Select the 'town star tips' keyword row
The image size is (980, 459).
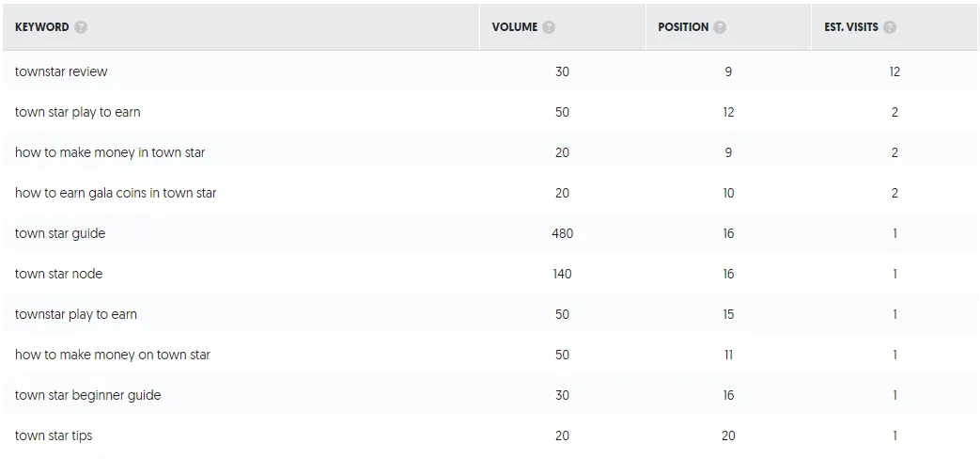pyautogui.click(x=490, y=435)
